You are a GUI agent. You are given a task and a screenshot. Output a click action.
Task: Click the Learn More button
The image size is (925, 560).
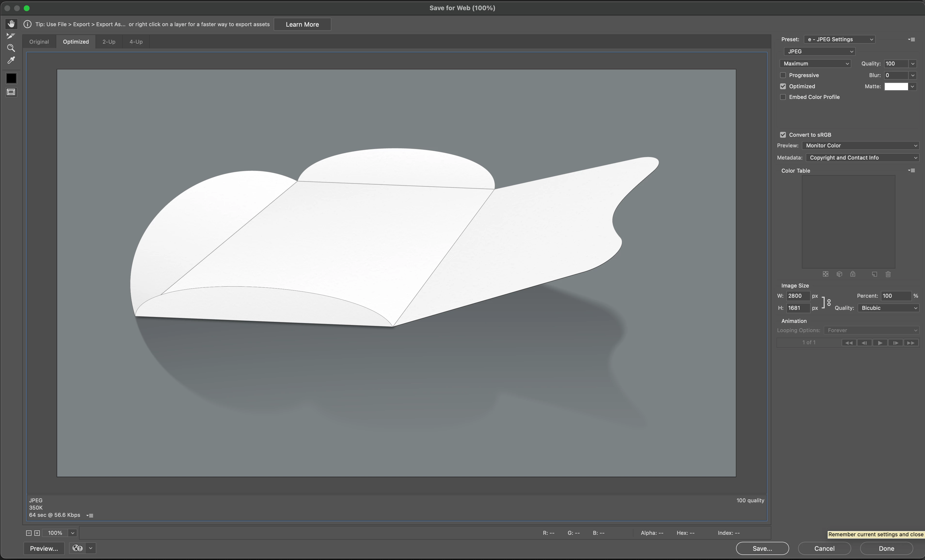[x=302, y=24]
